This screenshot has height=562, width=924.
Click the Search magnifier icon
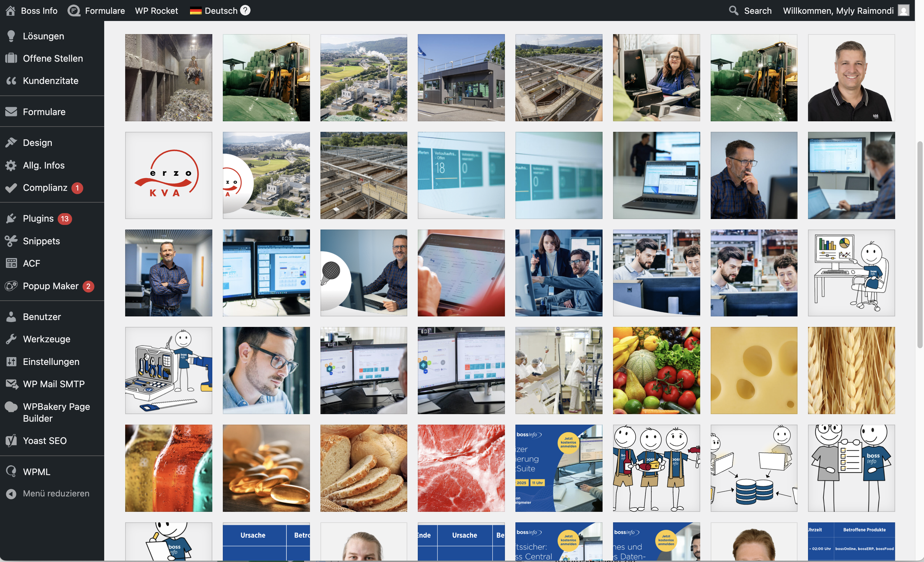[734, 10]
